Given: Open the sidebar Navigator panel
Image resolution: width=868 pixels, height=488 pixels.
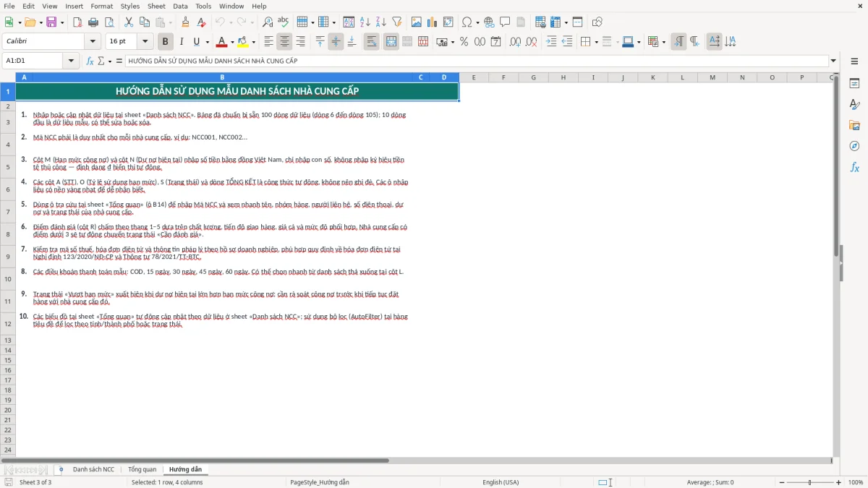Looking at the screenshot, I should point(854,146).
